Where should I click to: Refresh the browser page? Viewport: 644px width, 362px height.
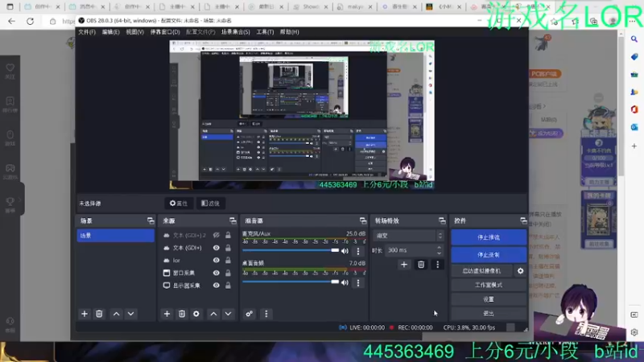click(x=31, y=21)
